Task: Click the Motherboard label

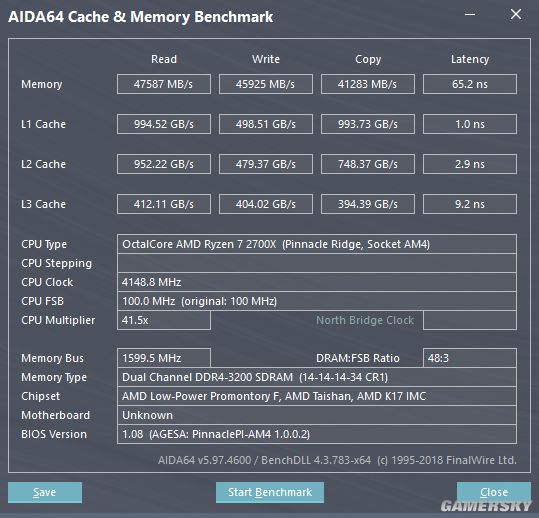Action: pyautogui.click(x=56, y=415)
